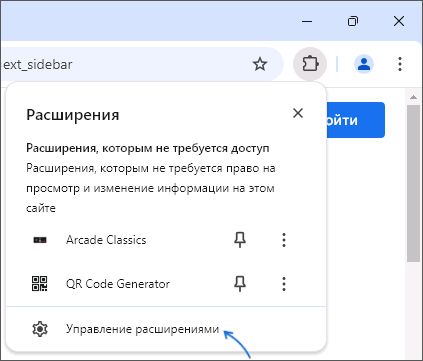
Task: Click the QR Code Generator icon
Action: (x=40, y=284)
